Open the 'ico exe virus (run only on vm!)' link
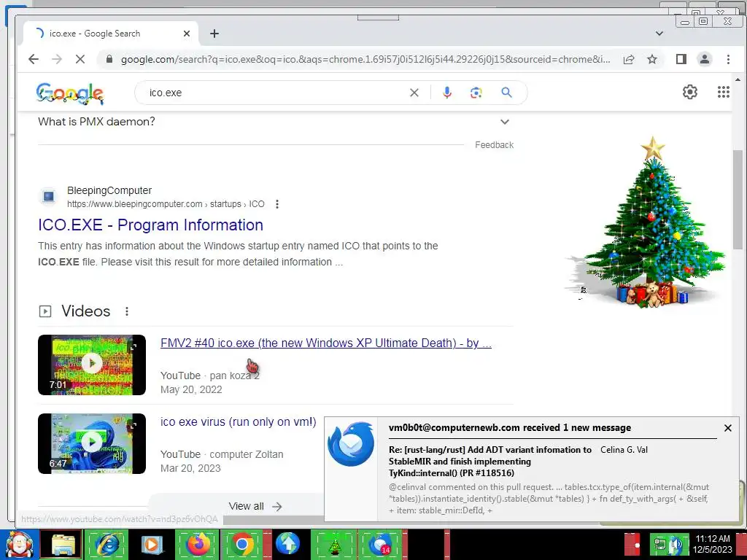 [x=239, y=422]
